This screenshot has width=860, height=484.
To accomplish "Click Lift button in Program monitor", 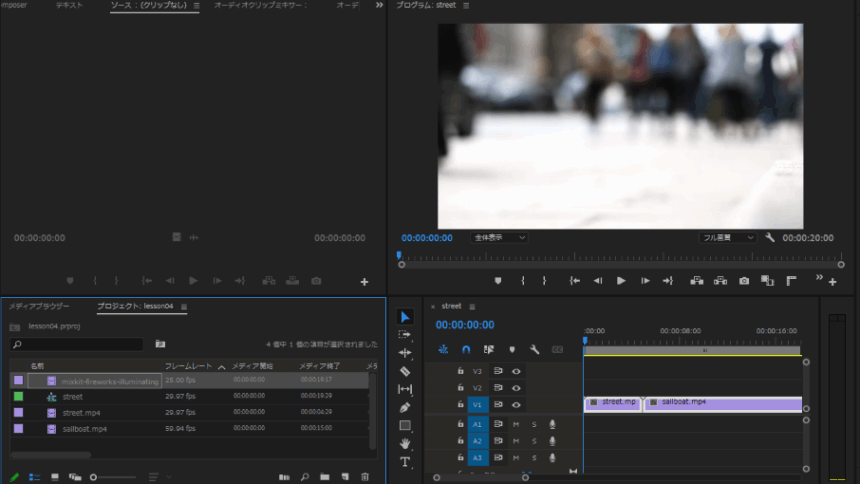I will (697, 281).
